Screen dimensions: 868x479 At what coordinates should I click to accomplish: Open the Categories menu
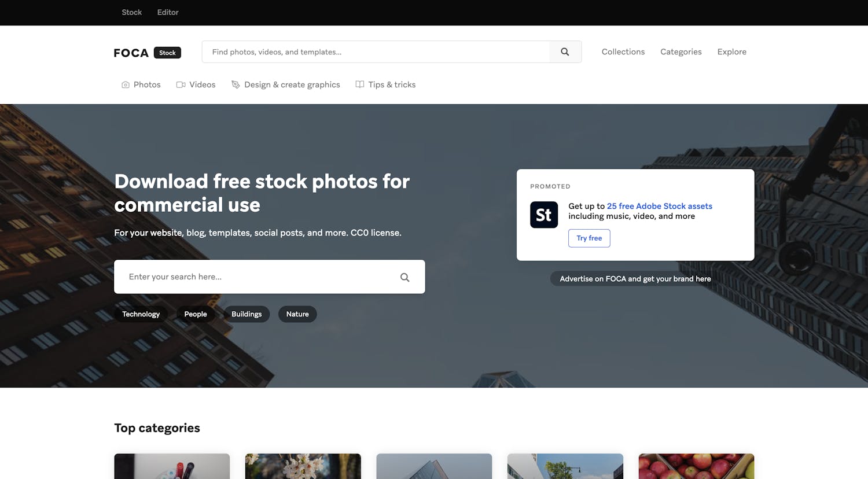tap(681, 52)
